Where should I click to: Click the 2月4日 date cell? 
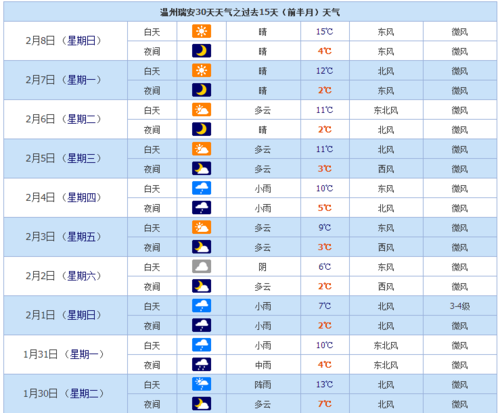pos(65,198)
